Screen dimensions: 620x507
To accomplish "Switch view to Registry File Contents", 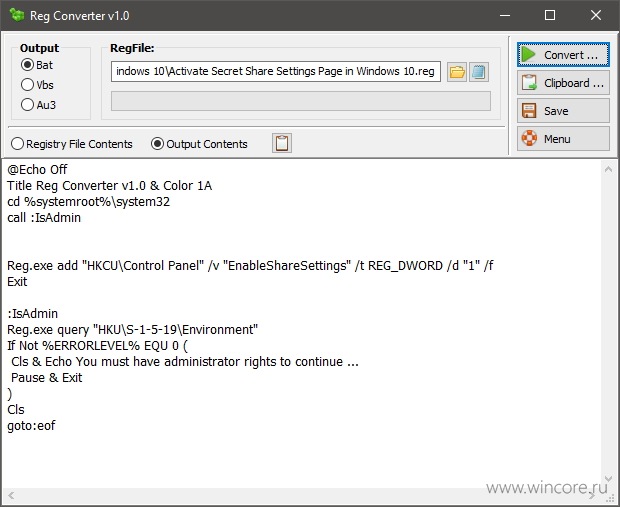I will [17, 144].
